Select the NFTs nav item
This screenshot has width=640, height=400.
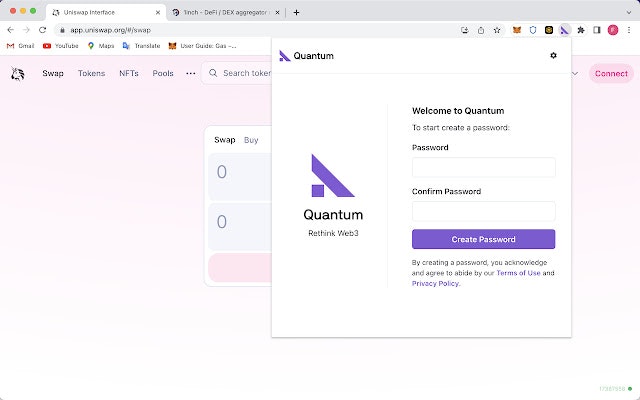pyautogui.click(x=129, y=73)
